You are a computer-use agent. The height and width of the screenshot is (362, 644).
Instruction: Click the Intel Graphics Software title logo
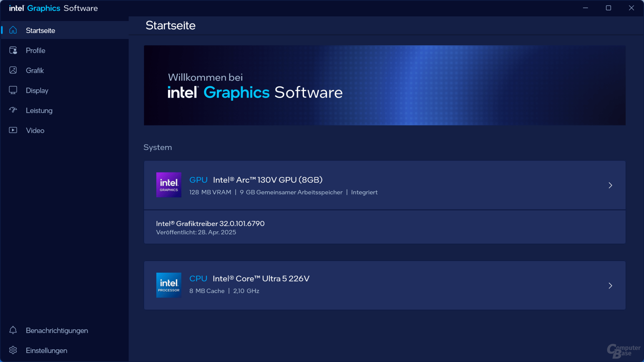53,8
